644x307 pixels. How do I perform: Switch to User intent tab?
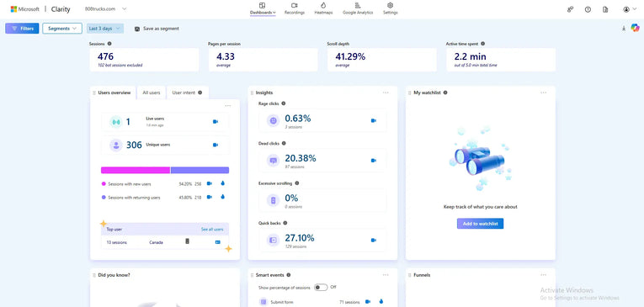point(187,93)
